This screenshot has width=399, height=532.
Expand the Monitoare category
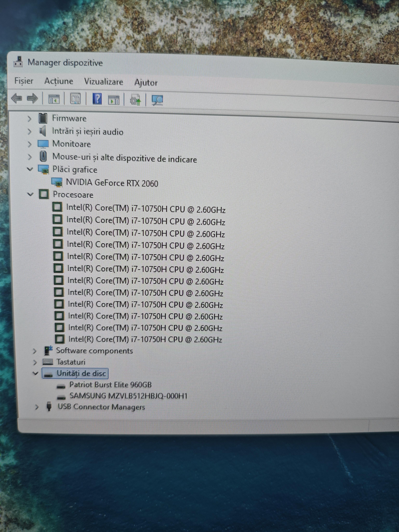30,144
